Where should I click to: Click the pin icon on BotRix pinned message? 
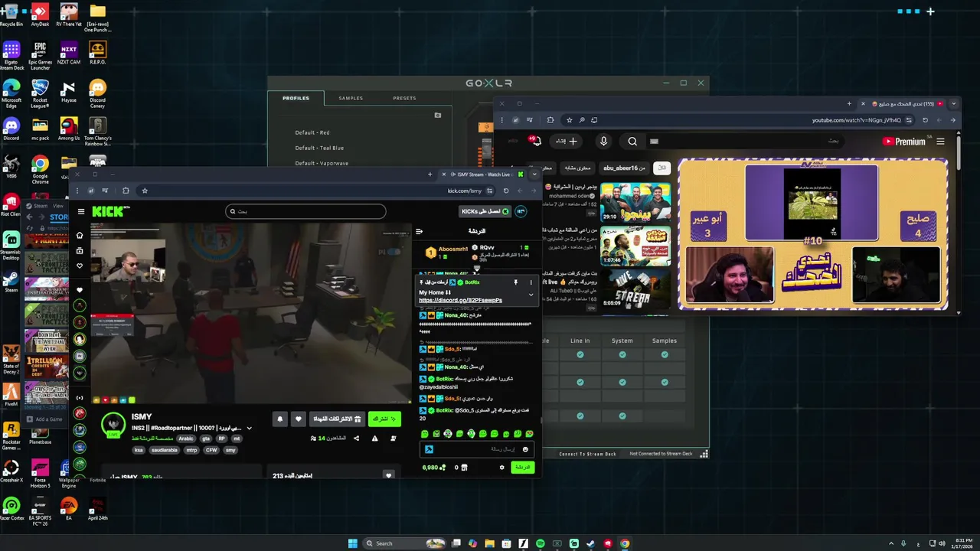(515, 282)
